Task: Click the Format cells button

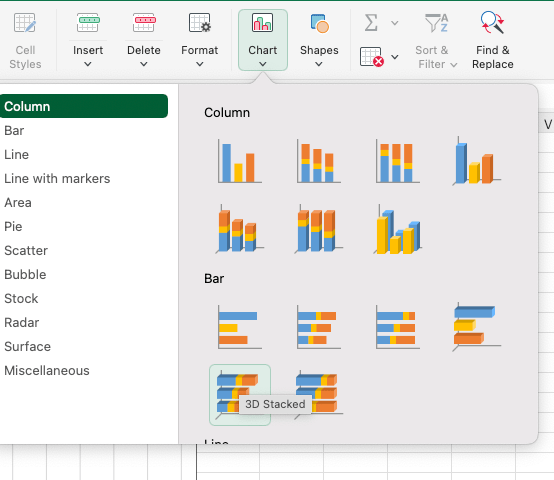Action: coord(200,40)
